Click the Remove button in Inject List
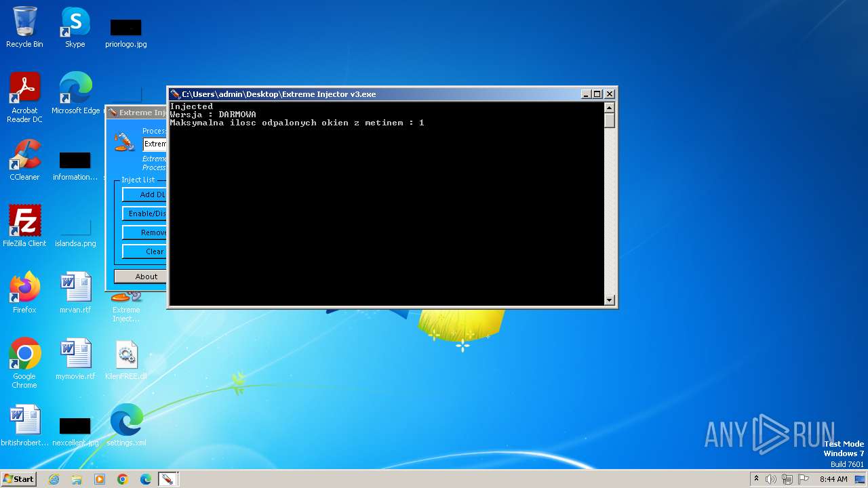The width and height of the screenshot is (868, 488). (144, 232)
